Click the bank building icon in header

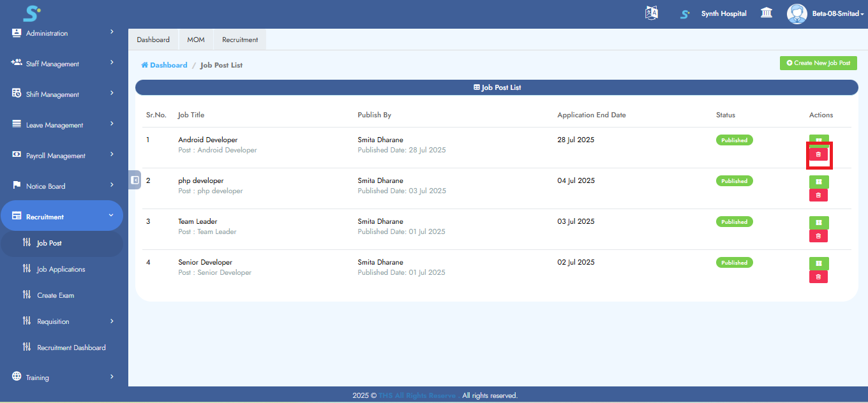point(767,13)
